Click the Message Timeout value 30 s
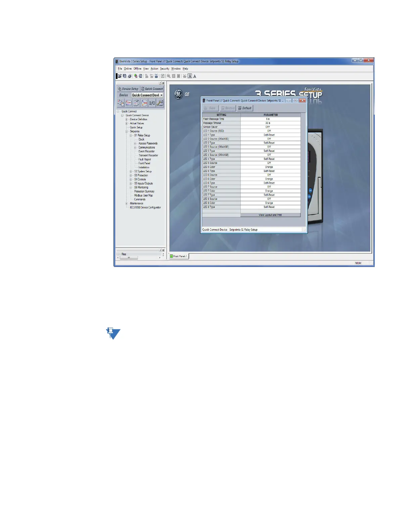 coord(271,123)
